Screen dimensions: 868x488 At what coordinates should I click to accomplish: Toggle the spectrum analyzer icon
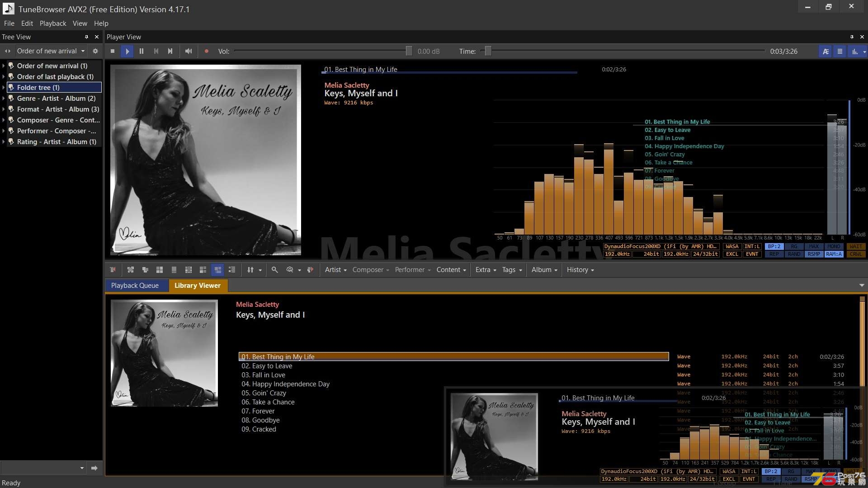pos(855,52)
